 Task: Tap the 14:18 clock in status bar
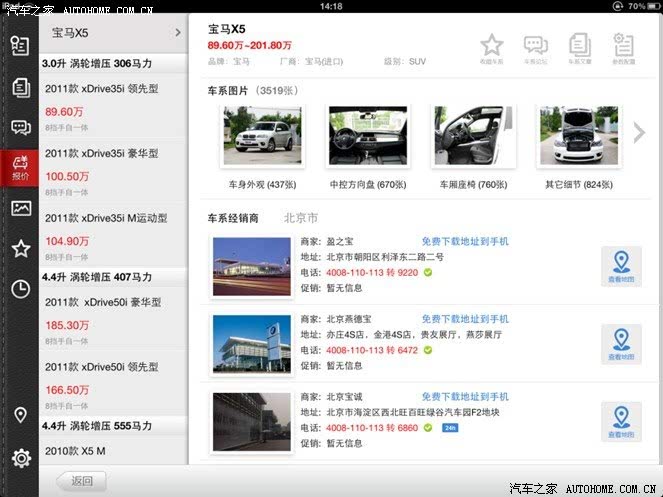pos(331,6)
